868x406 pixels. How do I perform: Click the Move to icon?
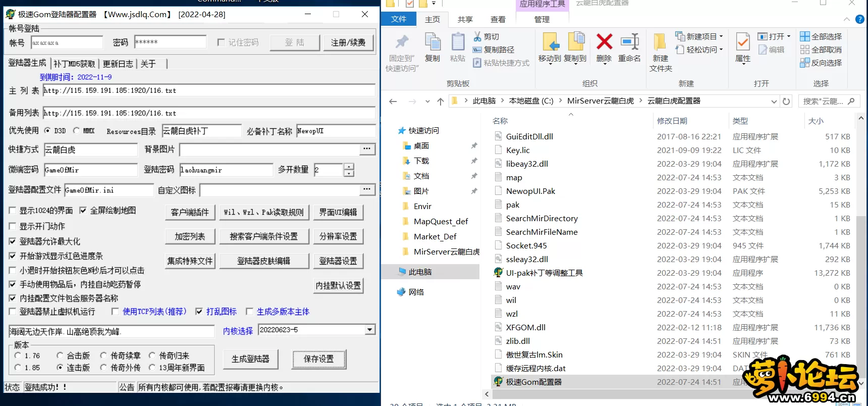pos(550,42)
